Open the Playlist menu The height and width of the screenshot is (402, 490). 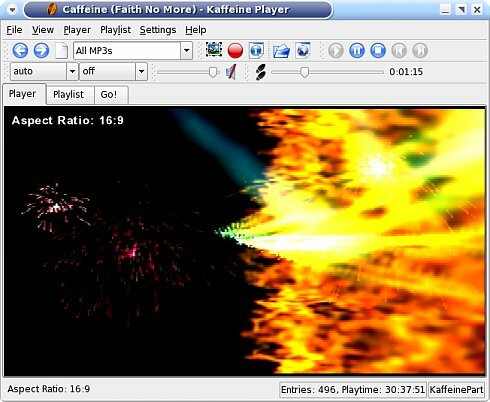coord(116,30)
